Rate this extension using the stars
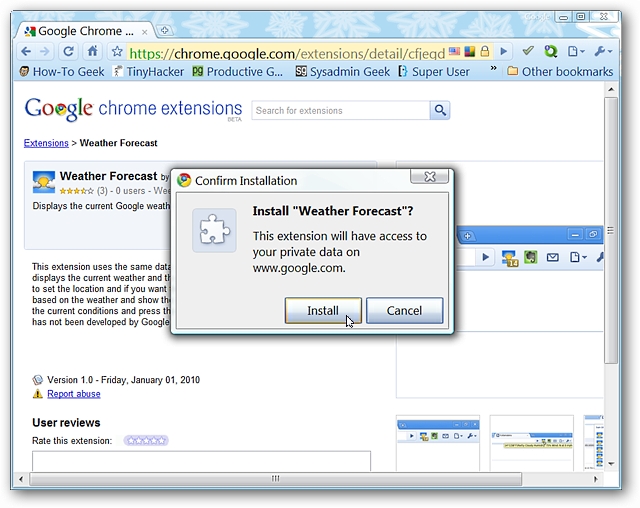This screenshot has height=508, width=640. (x=146, y=441)
